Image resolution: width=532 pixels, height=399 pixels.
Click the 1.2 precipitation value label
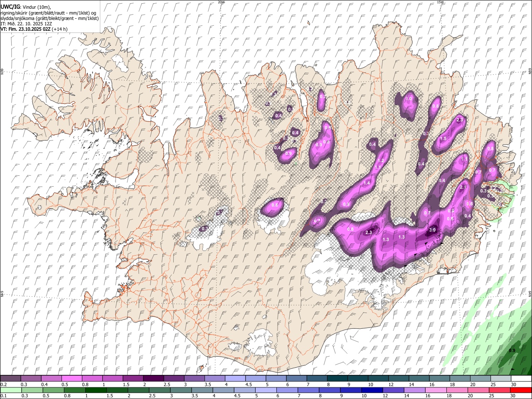pos(381,161)
